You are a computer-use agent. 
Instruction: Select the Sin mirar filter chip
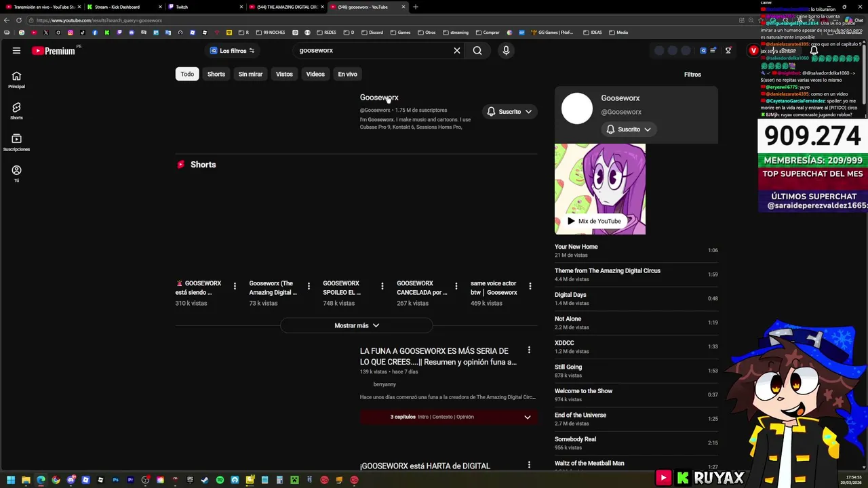(250, 74)
